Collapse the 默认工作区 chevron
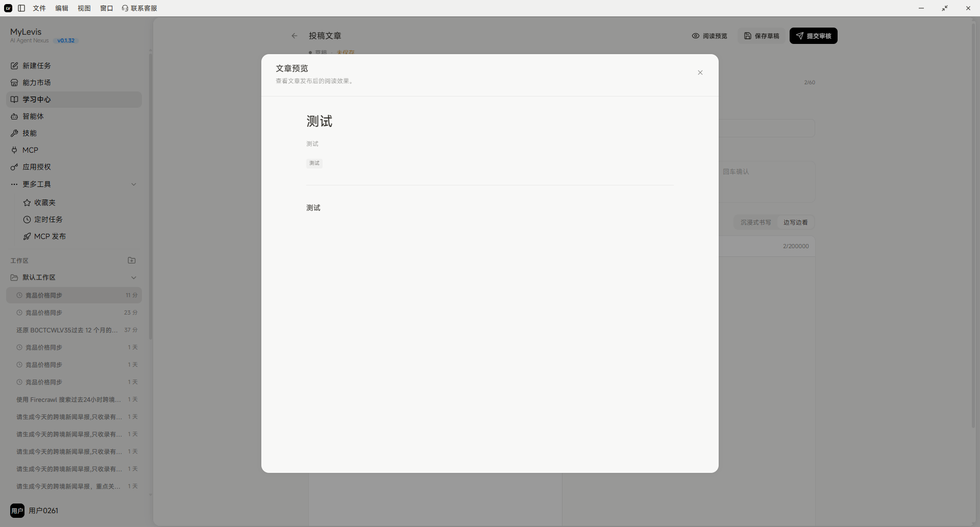980x527 pixels. pyautogui.click(x=134, y=278)
